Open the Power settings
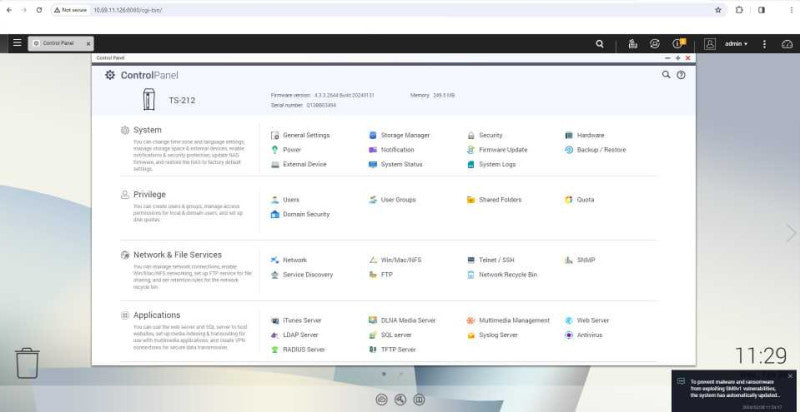The width and height of the screenshot is (800, 412). pos(286,150)
